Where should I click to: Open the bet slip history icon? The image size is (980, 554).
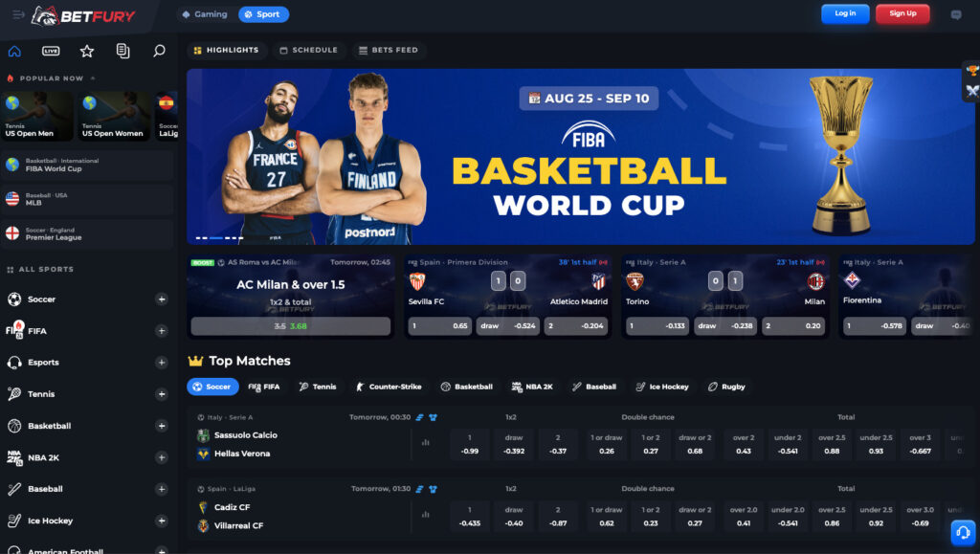pos(123,52)
